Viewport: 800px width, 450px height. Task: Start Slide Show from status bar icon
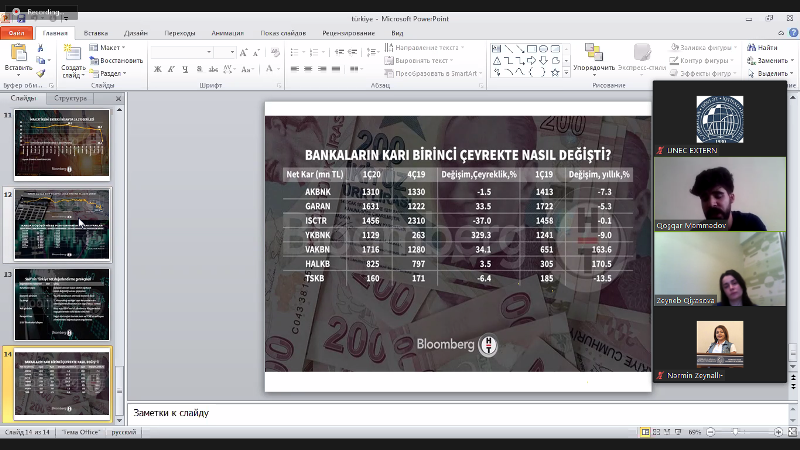click(x=678, y=432)
